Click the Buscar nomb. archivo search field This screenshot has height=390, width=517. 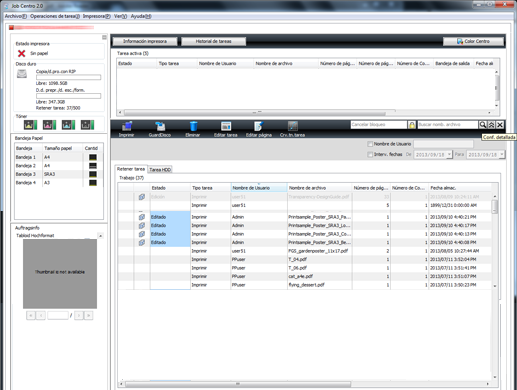[448, 125]
